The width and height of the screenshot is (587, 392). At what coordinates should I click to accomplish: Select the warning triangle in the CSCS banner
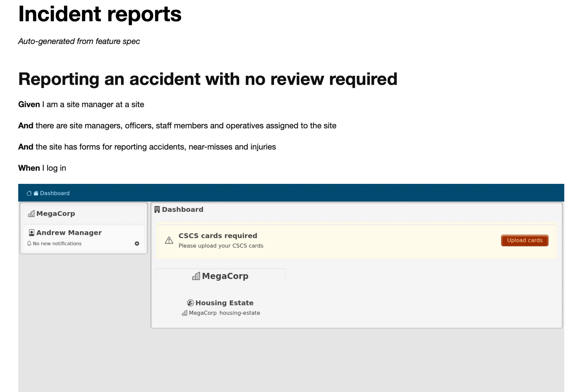[169, 240]
